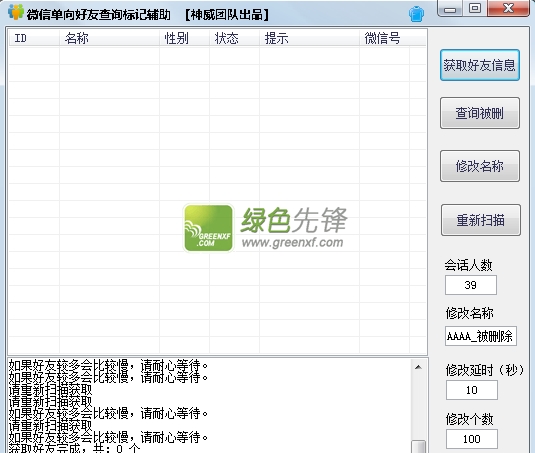Click the 修改名称 button
The width and height of the screenshot is (535, 453).
point(480,166)
